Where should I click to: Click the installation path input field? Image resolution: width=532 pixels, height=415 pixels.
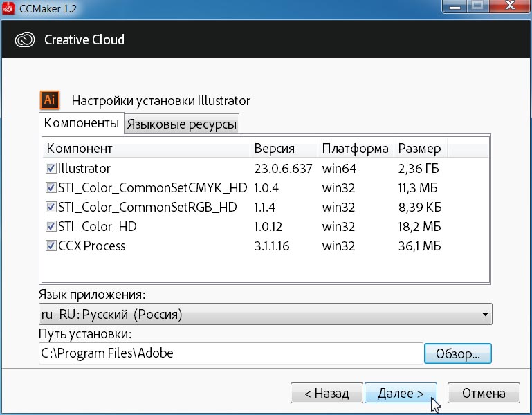[230, 353]
